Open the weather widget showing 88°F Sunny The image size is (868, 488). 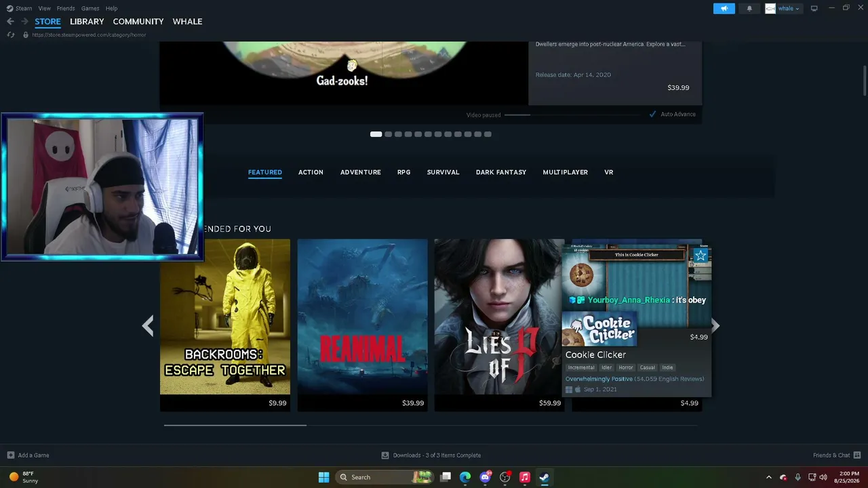24,477
